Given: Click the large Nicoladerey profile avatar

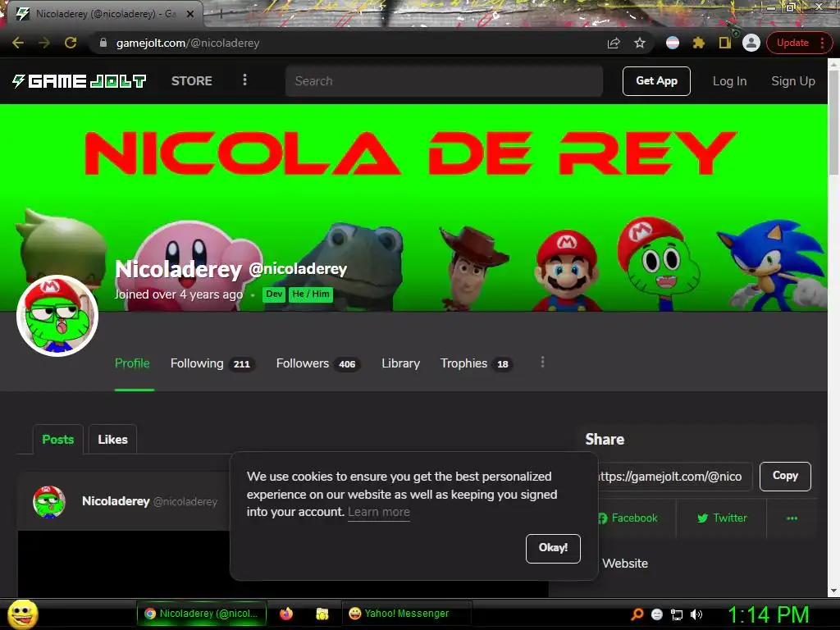Looking at the screenshot, I should [57, 316].
